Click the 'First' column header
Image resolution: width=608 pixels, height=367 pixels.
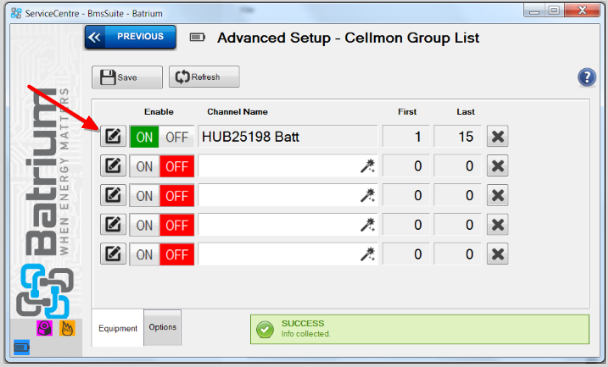pos(407,112)
